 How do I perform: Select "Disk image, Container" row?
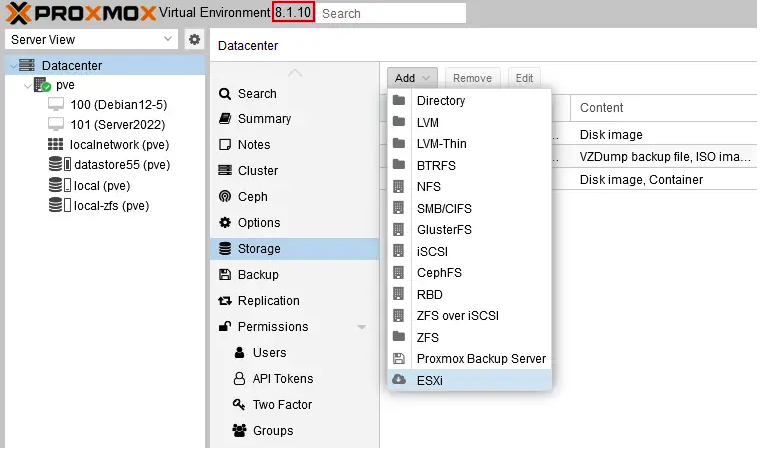(x=641, y=180)
